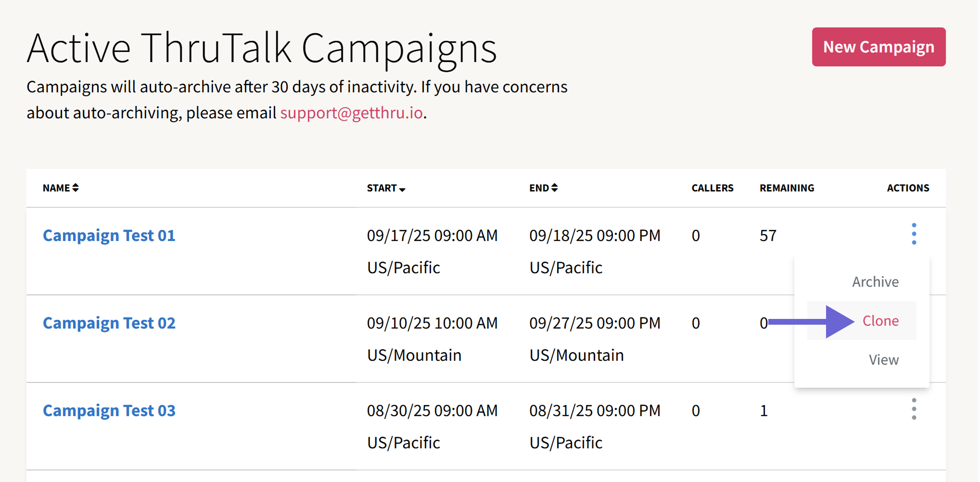Click the remaining count 57 for Campaign Test 01
The width and height of the screenshot is (980, 482).
coord(768,236)
